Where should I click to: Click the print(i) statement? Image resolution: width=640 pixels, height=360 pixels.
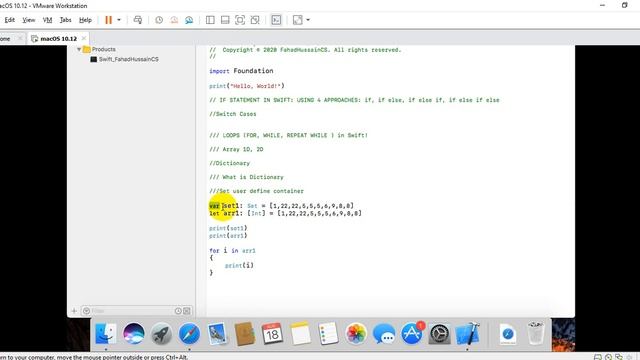click(239, 265)
